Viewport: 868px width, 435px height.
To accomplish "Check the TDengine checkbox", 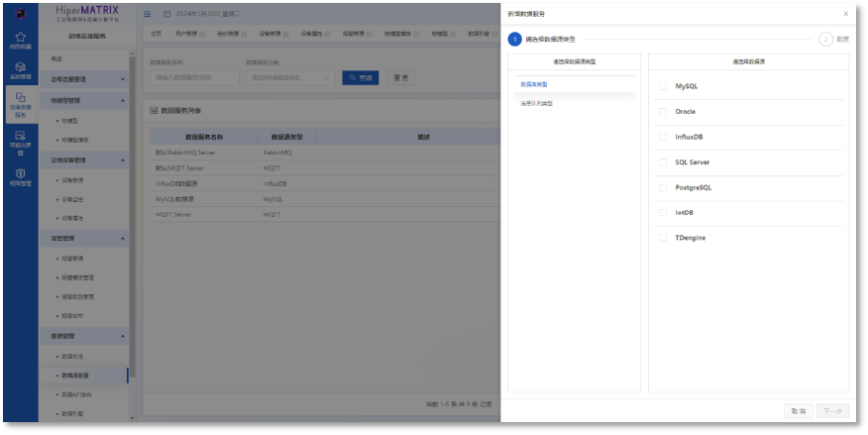I will click(663, 238).
